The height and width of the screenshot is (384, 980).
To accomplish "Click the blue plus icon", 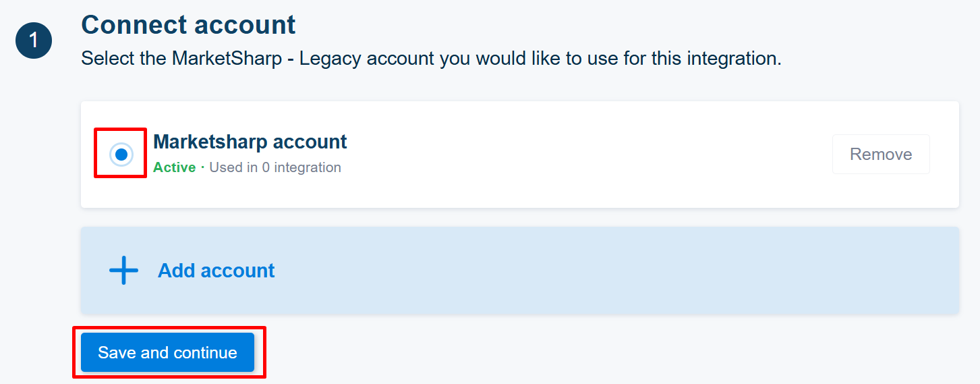I will 123,271.
